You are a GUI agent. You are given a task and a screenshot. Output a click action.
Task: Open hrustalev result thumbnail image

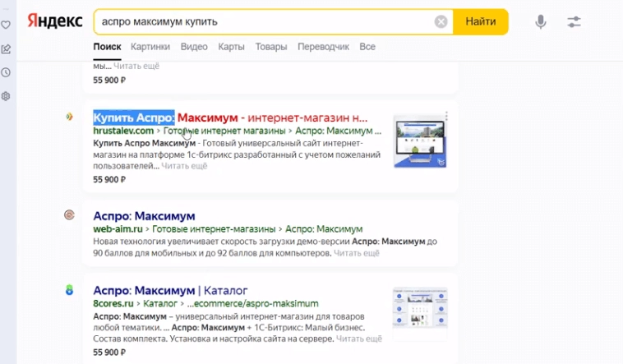[x=420, y=141]
